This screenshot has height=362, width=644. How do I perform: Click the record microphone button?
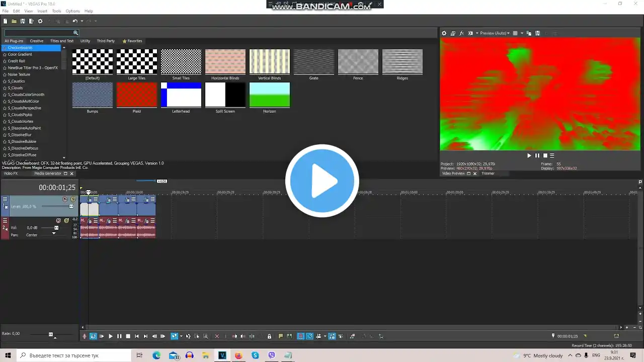[85, 336]
